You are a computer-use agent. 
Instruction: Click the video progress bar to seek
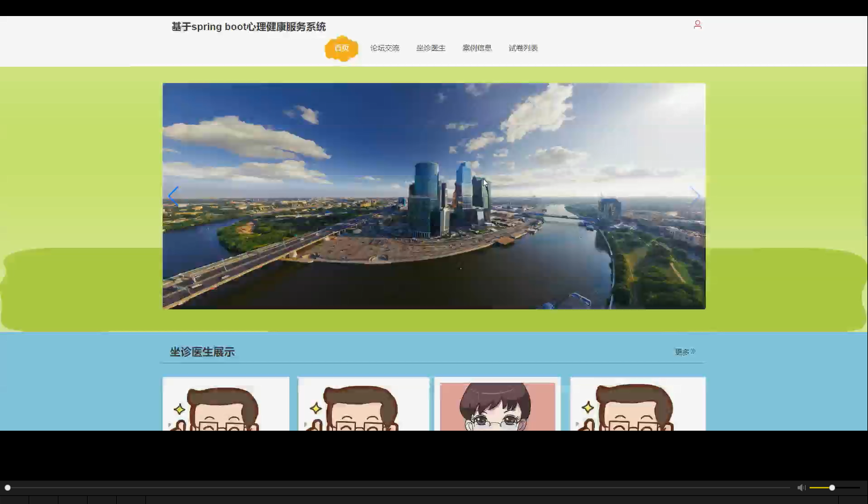(401, 487)
